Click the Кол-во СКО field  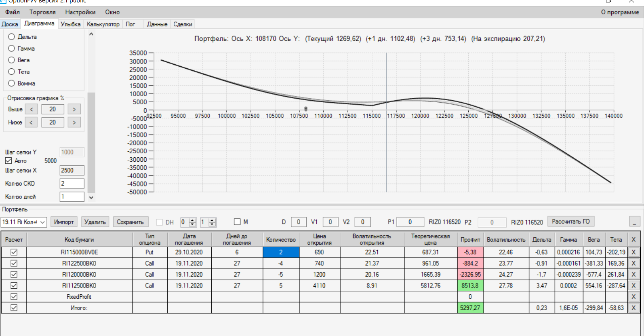(72, 184)
